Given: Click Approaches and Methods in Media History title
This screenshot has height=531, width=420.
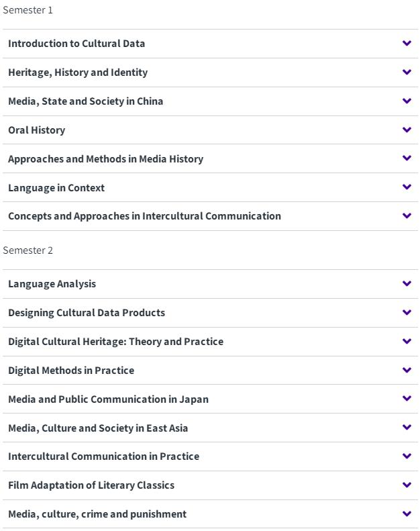Looking at the screenshot, I should coord(105,159).
